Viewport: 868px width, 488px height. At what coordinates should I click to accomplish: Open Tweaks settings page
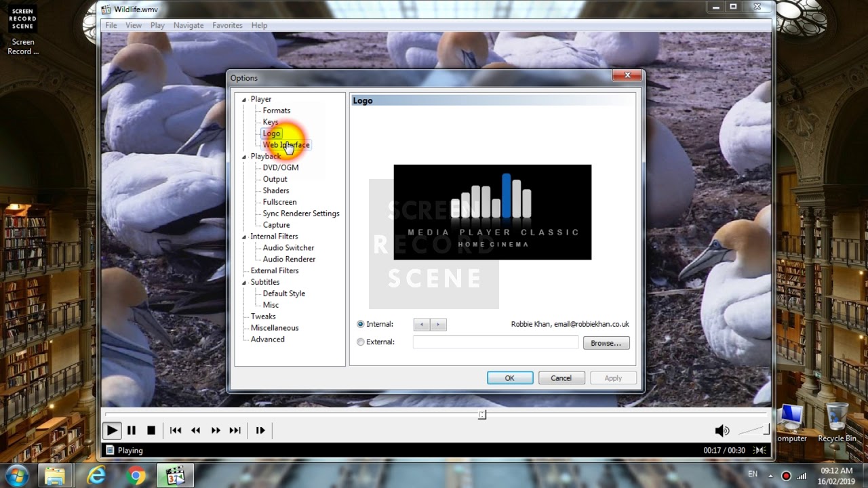(263, 317)
